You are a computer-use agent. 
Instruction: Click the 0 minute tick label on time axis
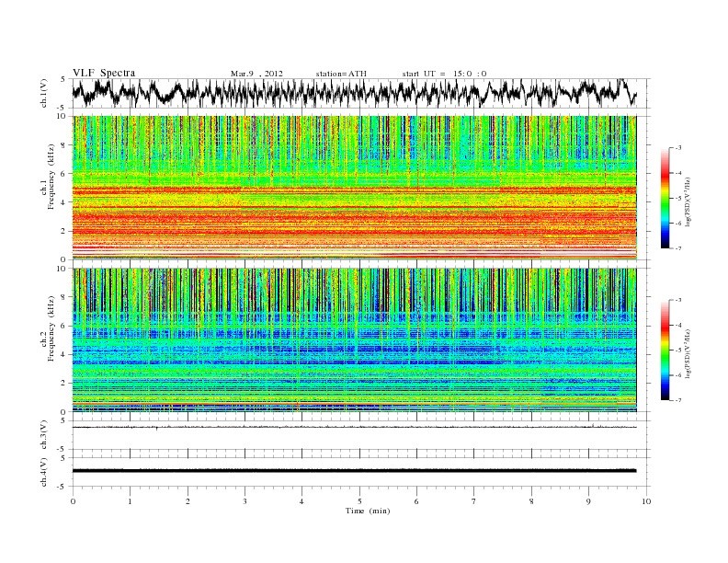[73, 501]
